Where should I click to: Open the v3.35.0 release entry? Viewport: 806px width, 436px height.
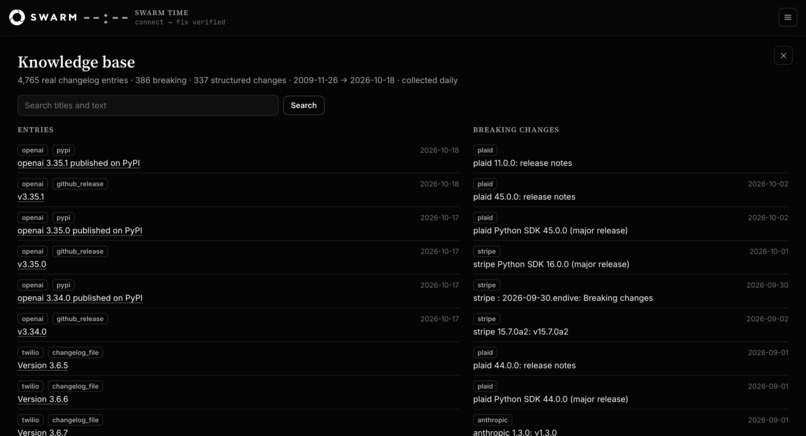[x=32, y=264]
